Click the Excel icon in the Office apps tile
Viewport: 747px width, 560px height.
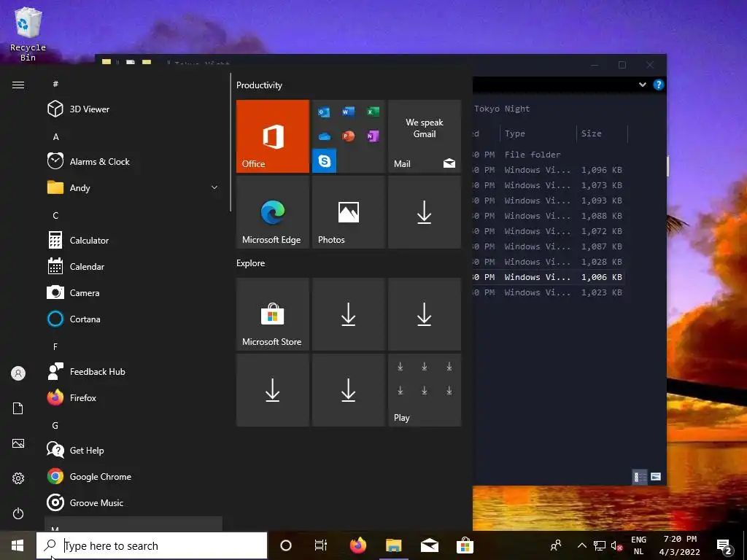click(x=373, y=112)
